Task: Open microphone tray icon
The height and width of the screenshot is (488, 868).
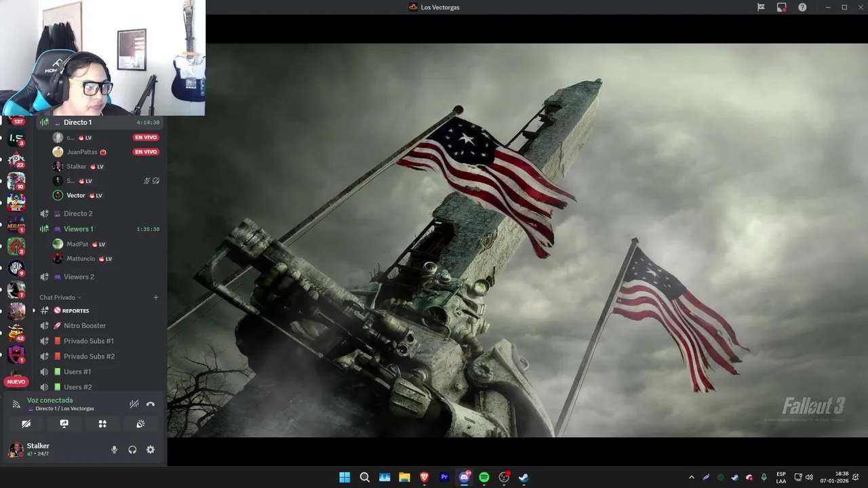Action: (764, 477)
